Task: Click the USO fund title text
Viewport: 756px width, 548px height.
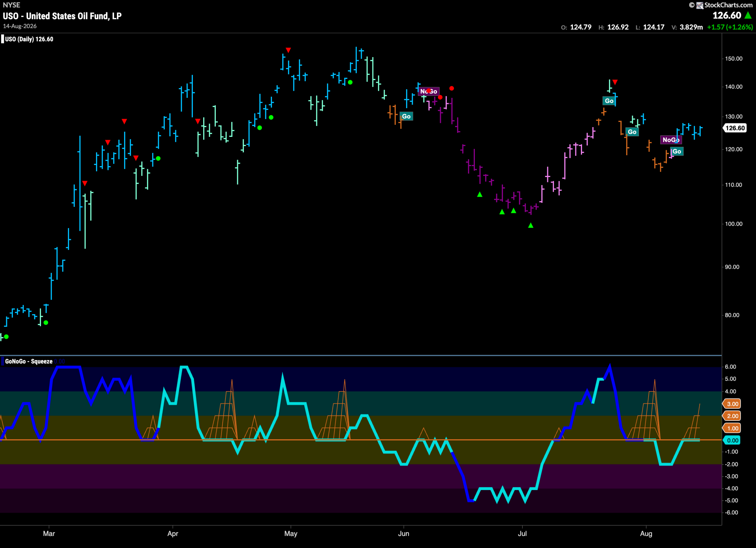Action: 62,16
